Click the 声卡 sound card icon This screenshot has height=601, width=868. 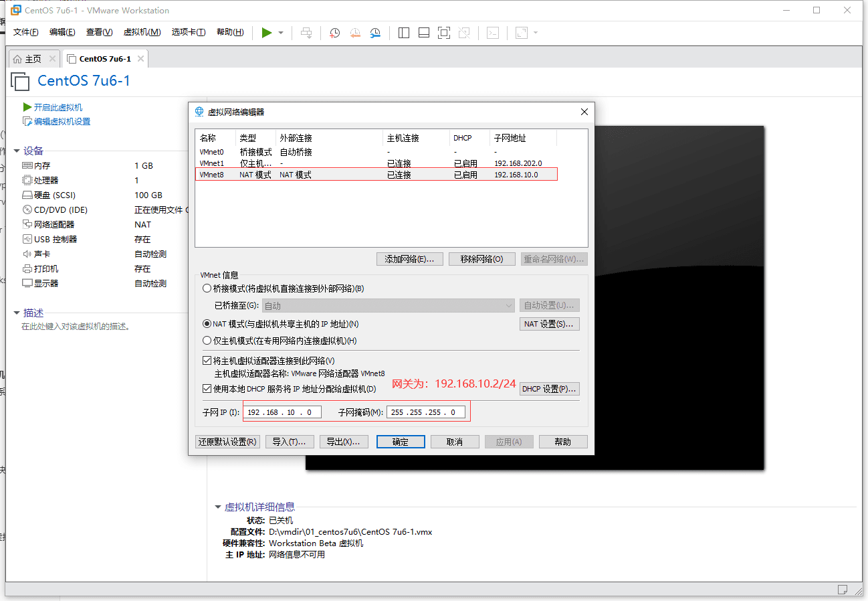pos(27,254)
